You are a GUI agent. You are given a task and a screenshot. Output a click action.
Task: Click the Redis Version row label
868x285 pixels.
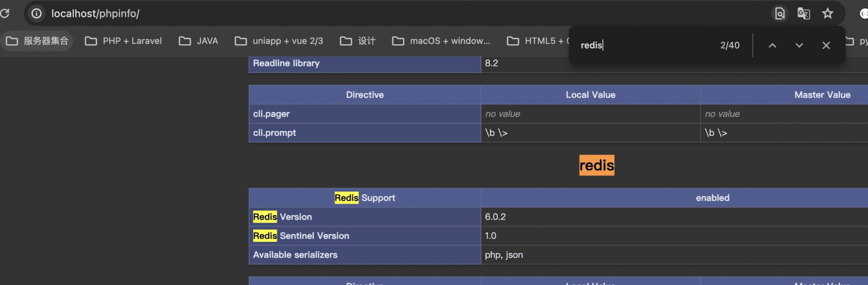click(x=365, y=217)
